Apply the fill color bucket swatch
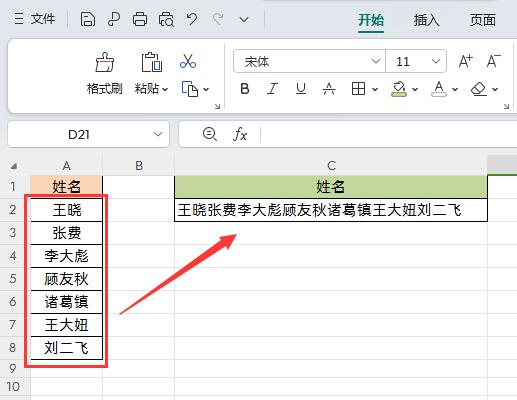The image size is (517, 400). [399, 89]
